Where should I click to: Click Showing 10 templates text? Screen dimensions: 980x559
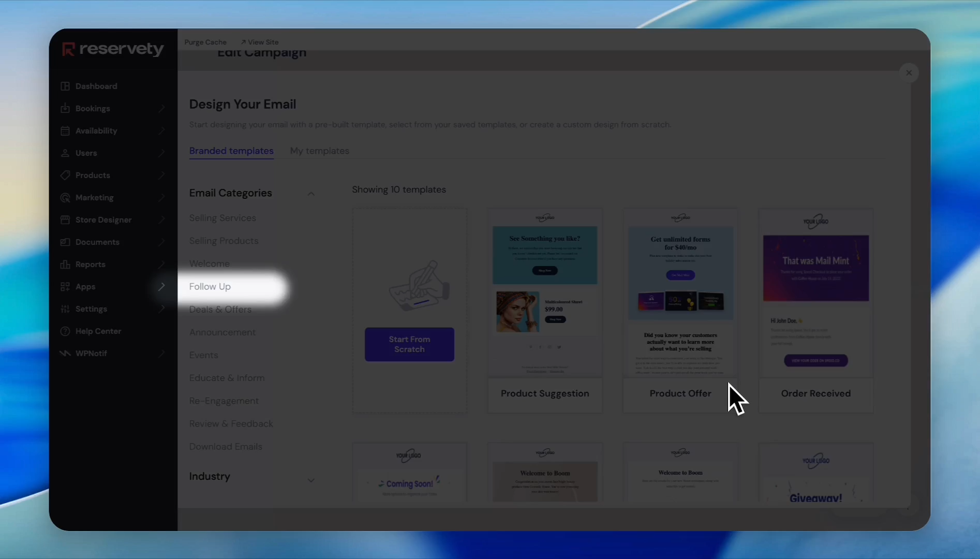click(x=398, y=189)
